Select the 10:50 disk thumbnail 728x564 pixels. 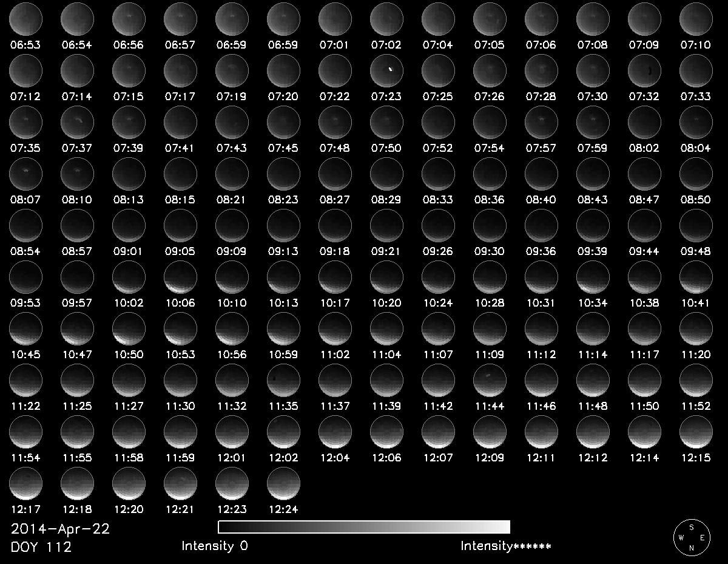point(129,328)
